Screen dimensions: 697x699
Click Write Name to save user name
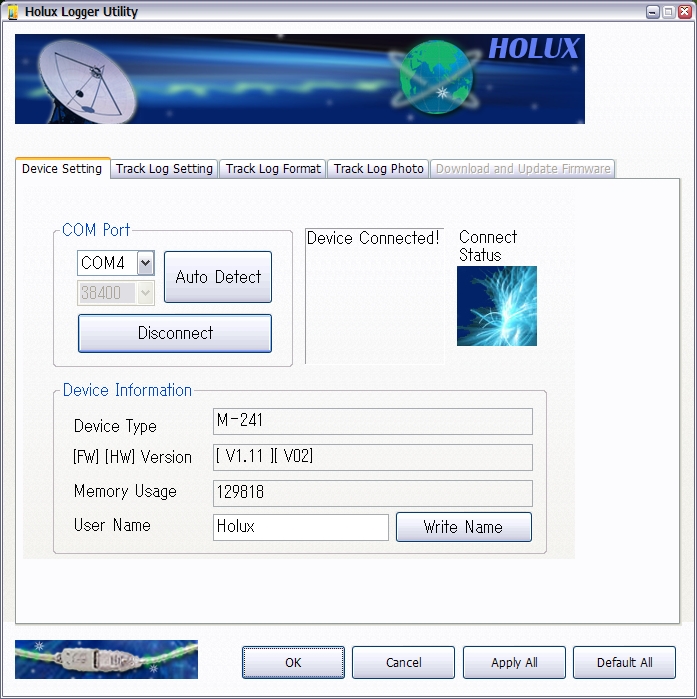coord(463,527)
